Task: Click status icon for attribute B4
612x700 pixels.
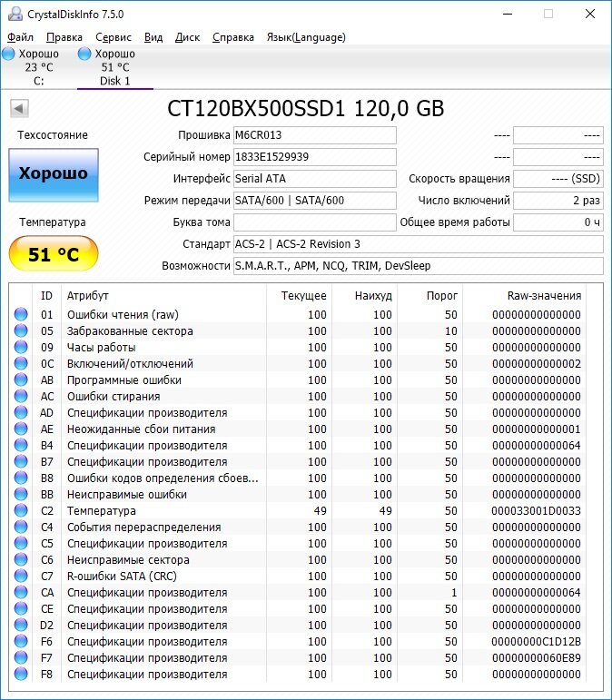Action: point(21,445)
